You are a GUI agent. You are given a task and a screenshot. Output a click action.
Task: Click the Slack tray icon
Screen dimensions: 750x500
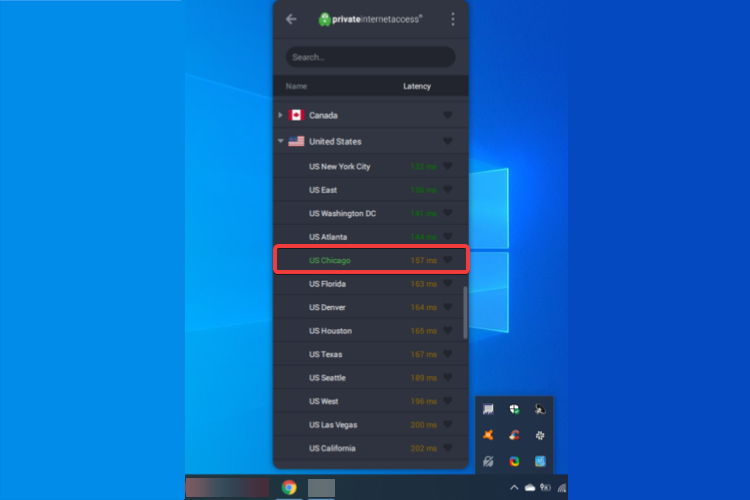(x=540, y=435)
